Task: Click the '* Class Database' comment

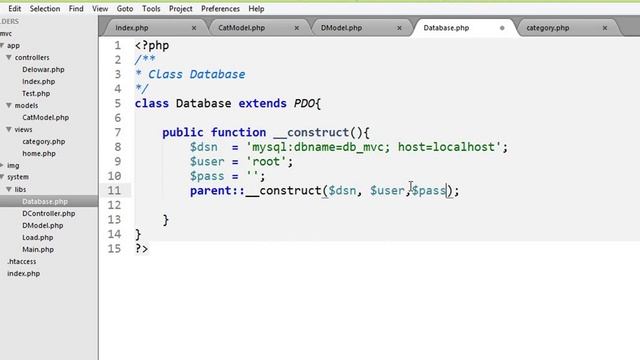Action: tap(190, 74)
